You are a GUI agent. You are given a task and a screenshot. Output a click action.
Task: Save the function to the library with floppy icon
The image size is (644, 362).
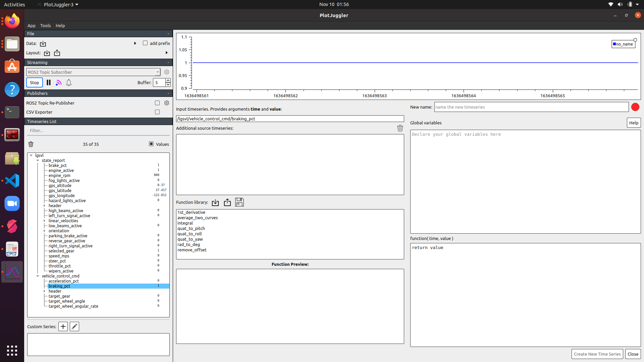(x=239, y=202)
